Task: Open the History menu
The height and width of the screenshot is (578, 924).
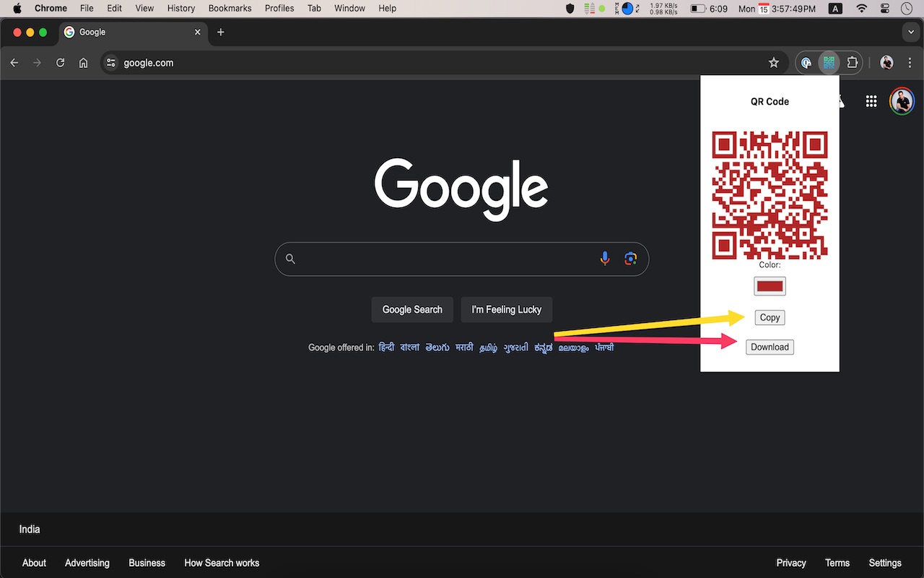Action: pos(181,9)
